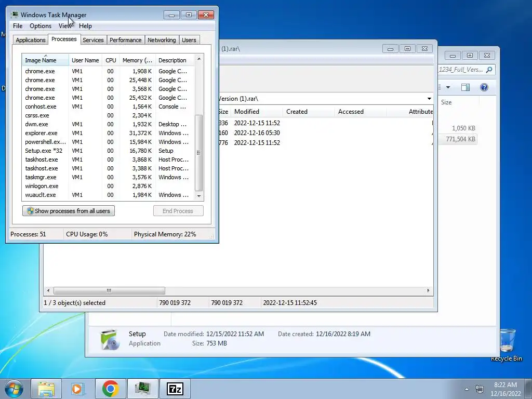The width and height of the screenshot is (532, 399).
Task: Open the View menu in Task Manager
Action: [x=65, y=26]
